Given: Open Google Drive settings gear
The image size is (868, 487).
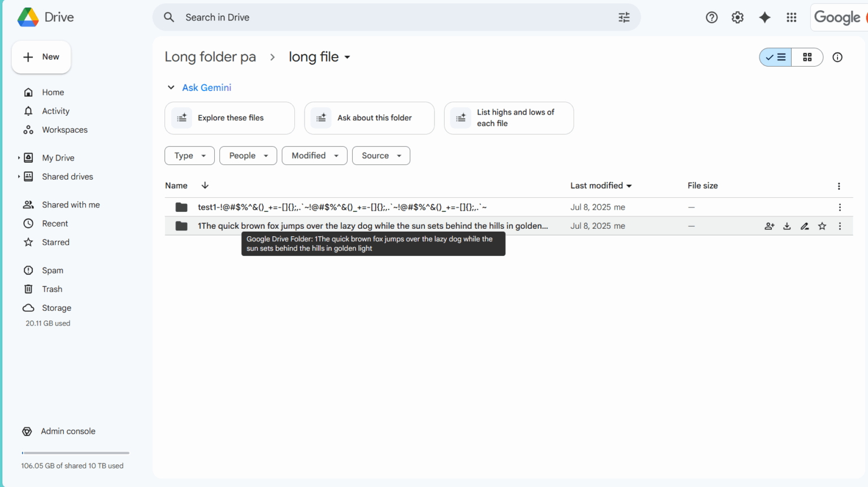Looking at the screenshot, I should [737, 18].
